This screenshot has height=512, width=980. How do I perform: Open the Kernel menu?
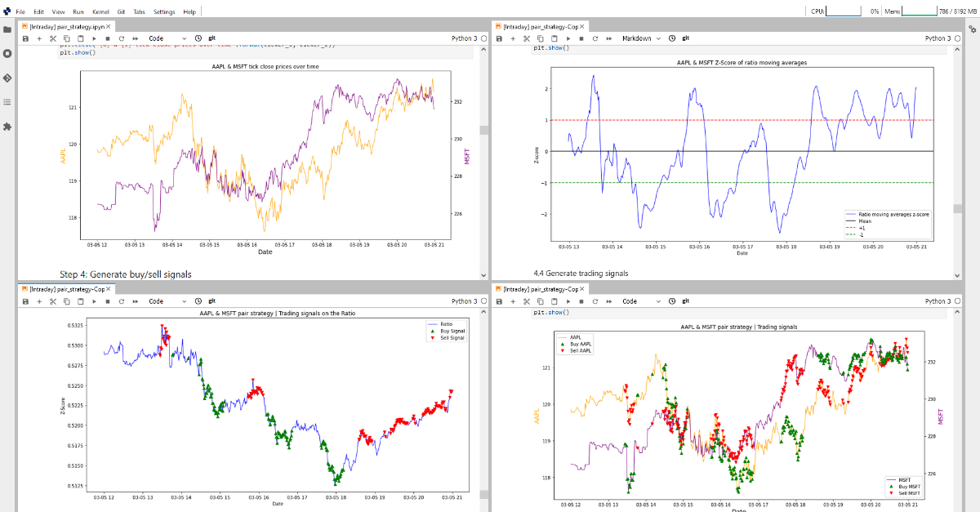(x=100, y=12)
